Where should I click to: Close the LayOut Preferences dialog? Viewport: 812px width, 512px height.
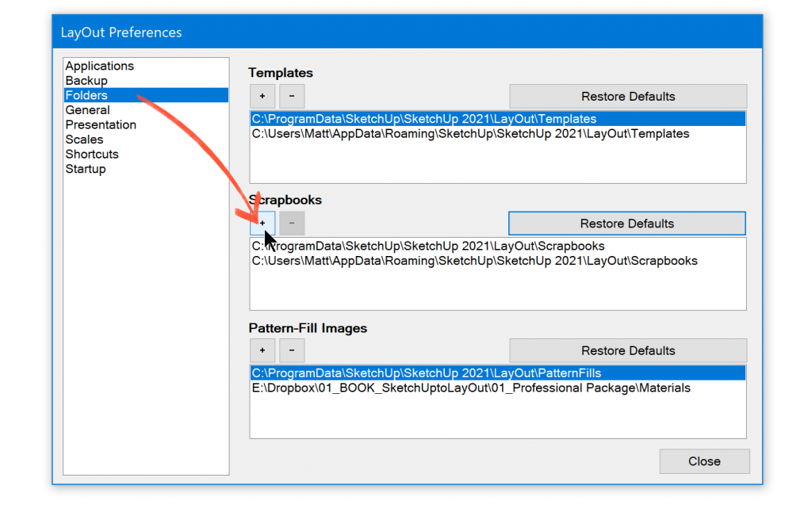coord(704,461)
